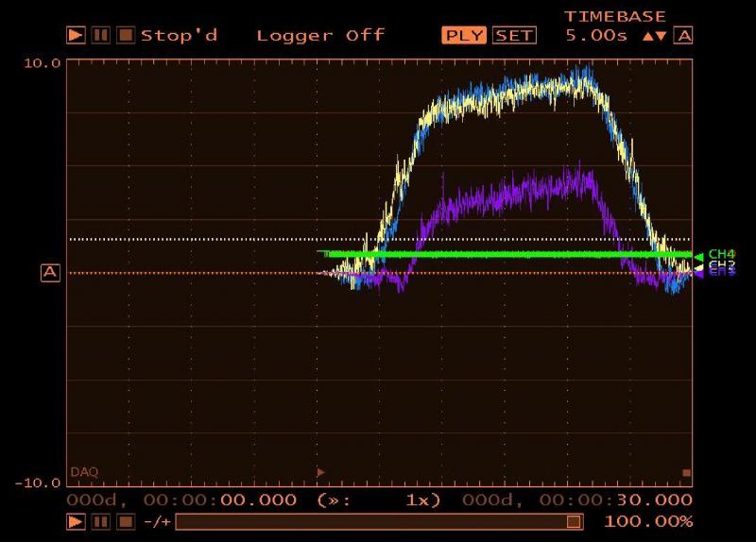Click the -/+ zoom control
Screen dimensions: 756x542
point(156,522)
